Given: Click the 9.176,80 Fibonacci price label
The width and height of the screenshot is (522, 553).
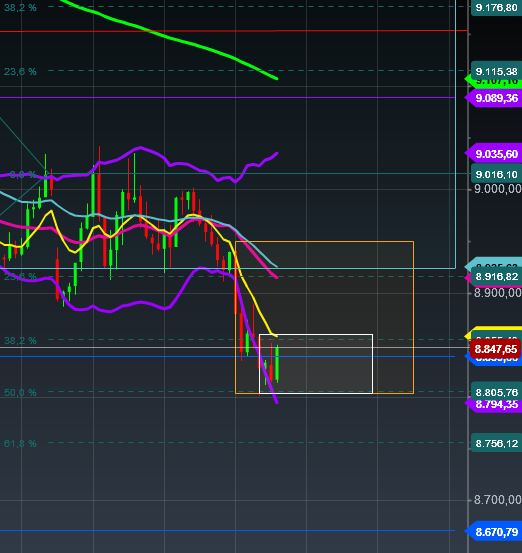Looking at the screenshot, I should click(x=496, y=7).
